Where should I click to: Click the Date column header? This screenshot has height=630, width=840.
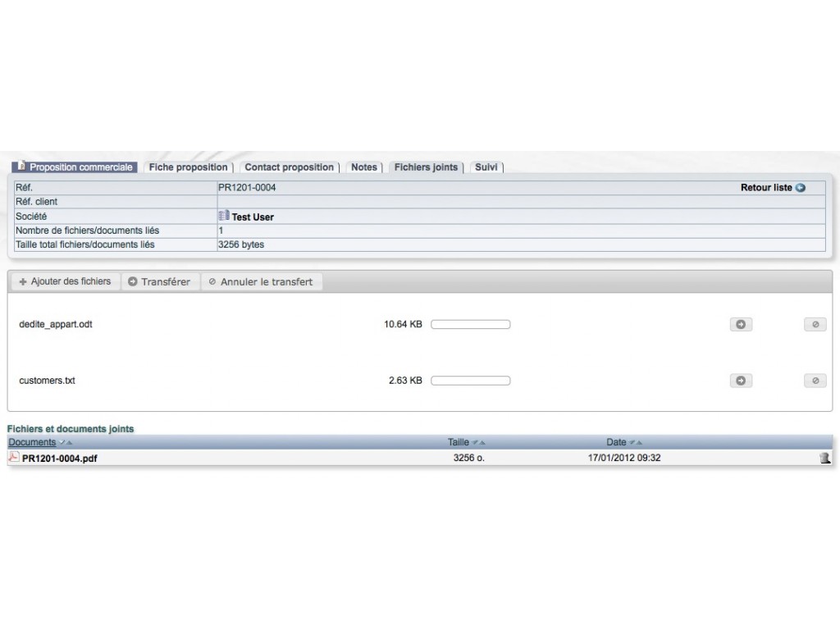click(616, 442)
